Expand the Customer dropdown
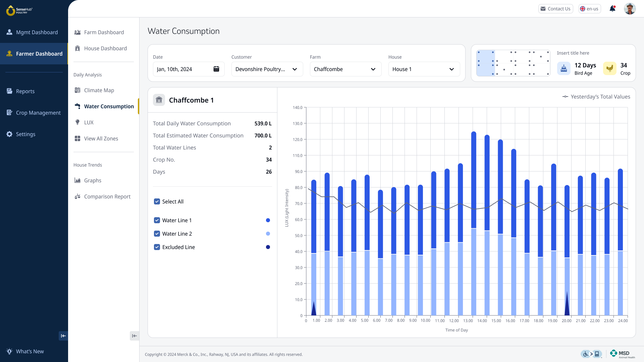The image size is (644, 362). pyautogui.click(x=267, y=69)
